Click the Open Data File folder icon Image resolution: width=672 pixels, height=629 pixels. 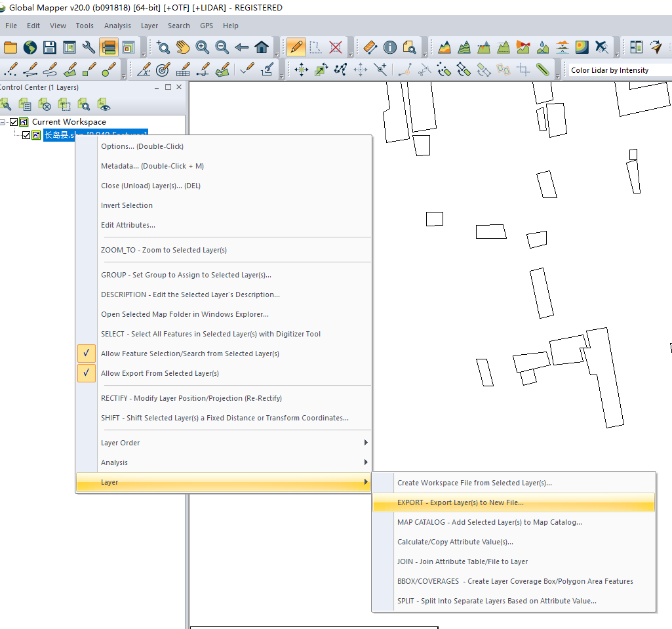click(10, 47)
